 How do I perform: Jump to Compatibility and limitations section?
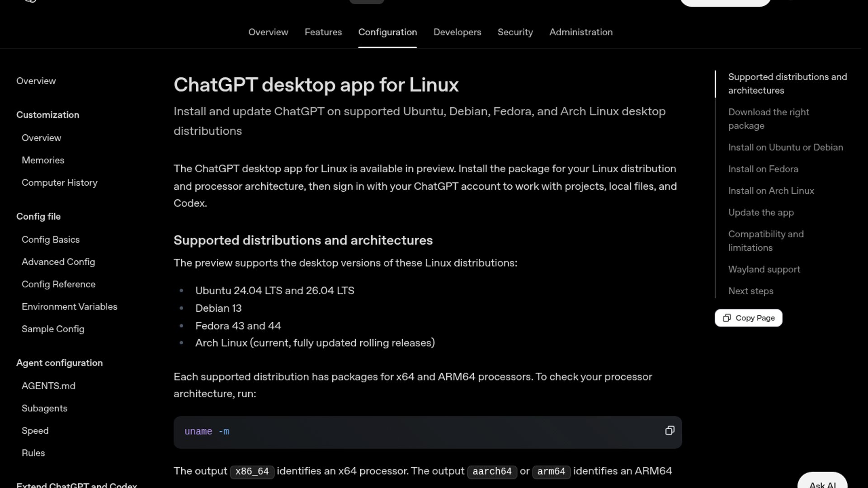tap(766, 241)
